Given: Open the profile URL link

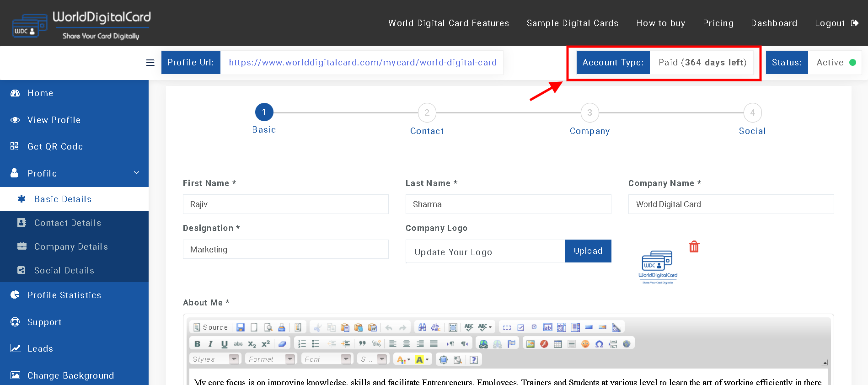Looking at the screenshot, I should [x=363, y=63].
